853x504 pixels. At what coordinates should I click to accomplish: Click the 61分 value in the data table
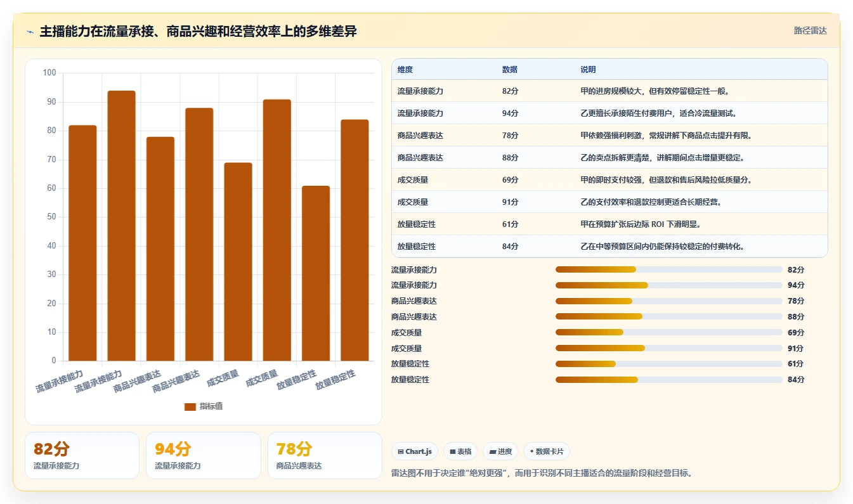click(510, 224)
